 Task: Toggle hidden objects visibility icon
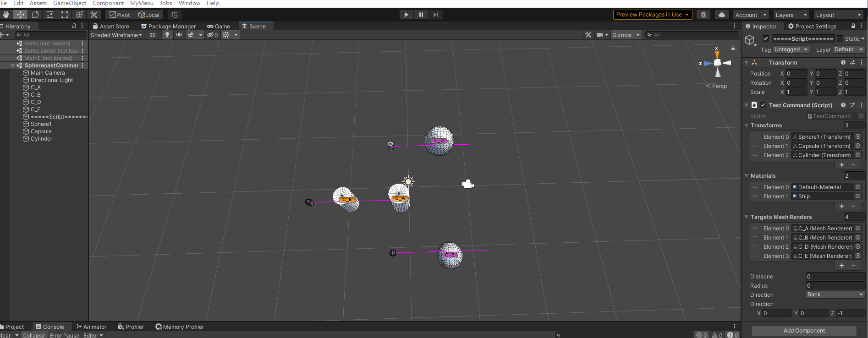[212, 35]
